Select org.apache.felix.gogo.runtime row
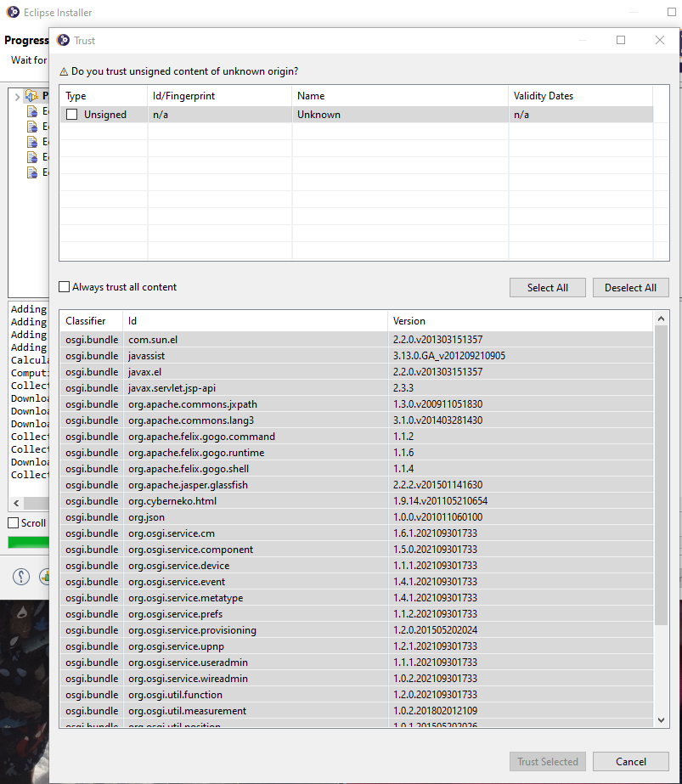This screenshot has height=784, width=682. coord(357,453)
